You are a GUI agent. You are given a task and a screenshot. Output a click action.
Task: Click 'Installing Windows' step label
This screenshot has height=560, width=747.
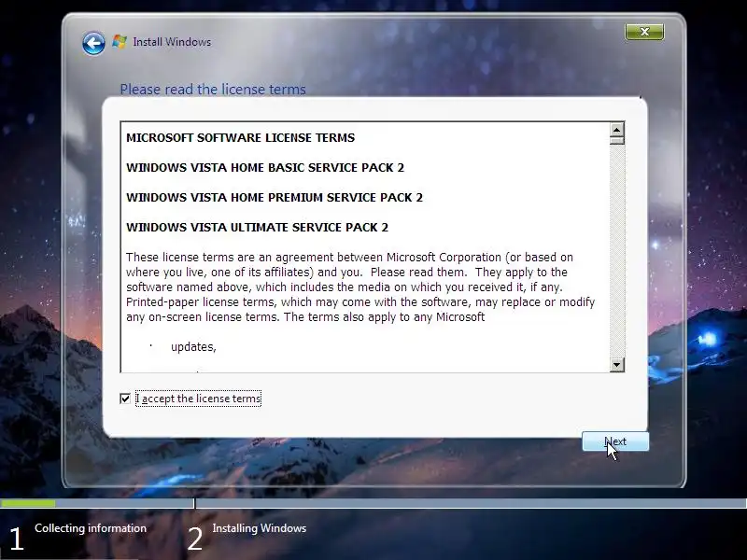coord(260,528)
